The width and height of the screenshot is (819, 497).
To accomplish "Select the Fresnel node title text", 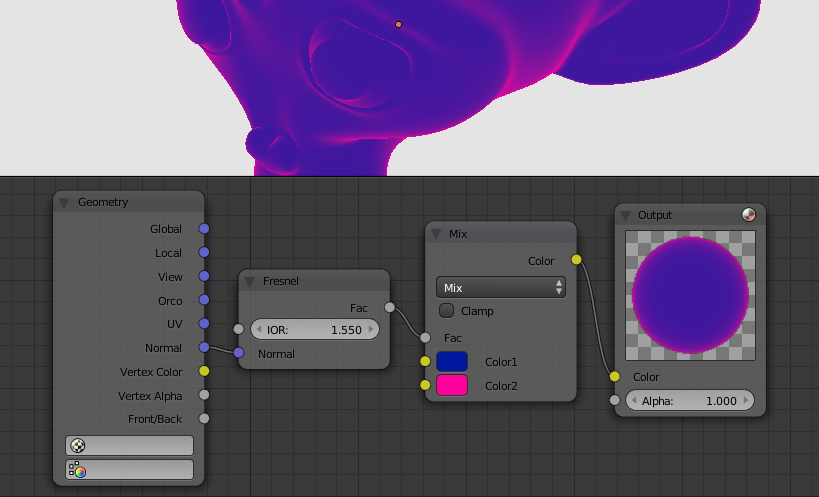I will click(281, 281).
